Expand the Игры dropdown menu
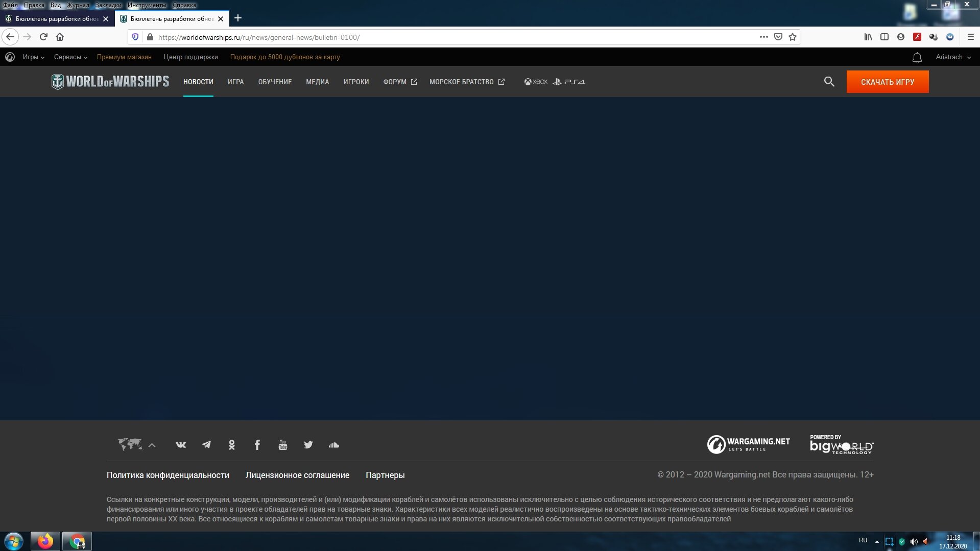 tap(34, 57)
